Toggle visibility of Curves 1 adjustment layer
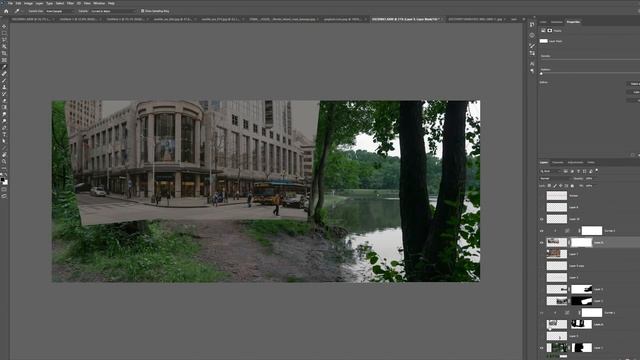Screen dimensions: 640x360 (x=542, y=313)
